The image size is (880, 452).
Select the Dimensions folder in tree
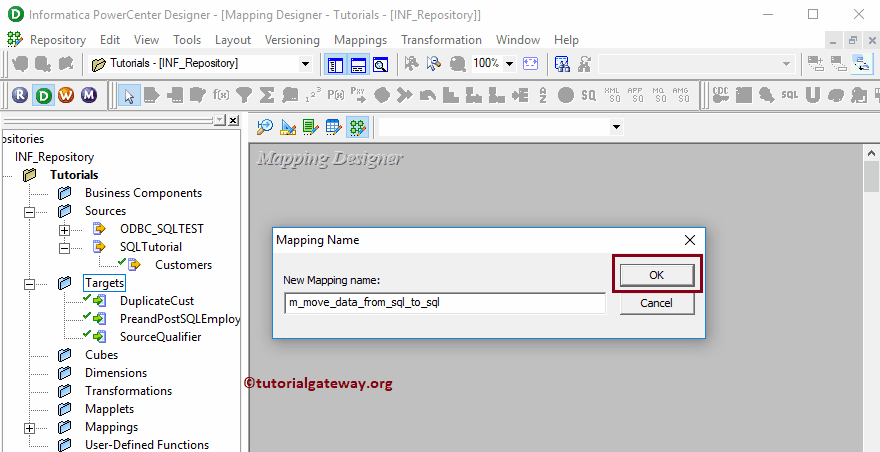(x=116, y=373)
